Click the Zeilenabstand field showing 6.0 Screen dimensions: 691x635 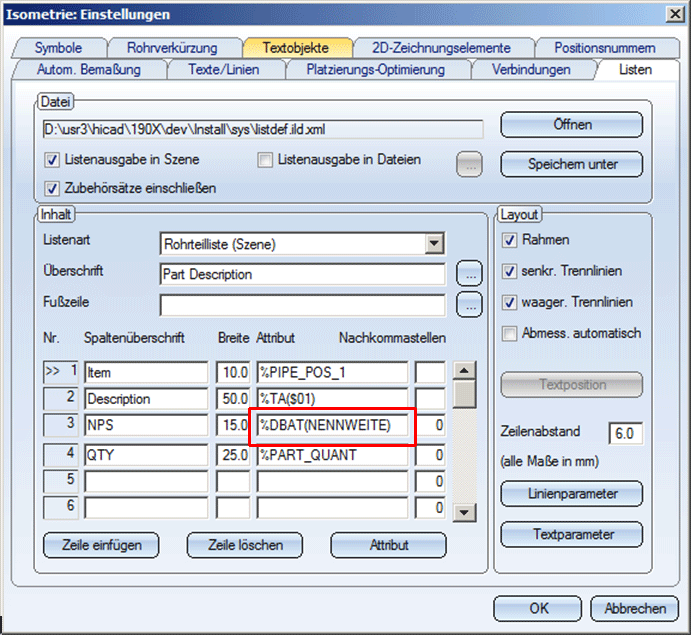[625, 433]
